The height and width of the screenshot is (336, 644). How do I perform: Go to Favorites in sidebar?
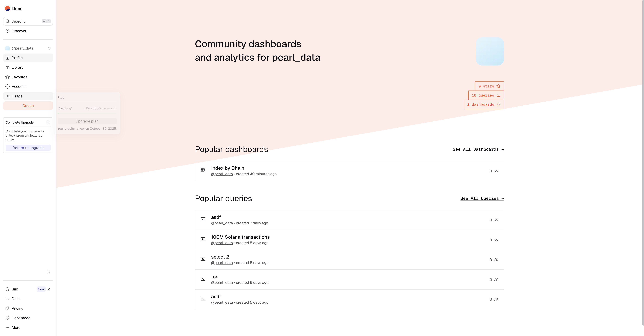(x=19, y=77)
